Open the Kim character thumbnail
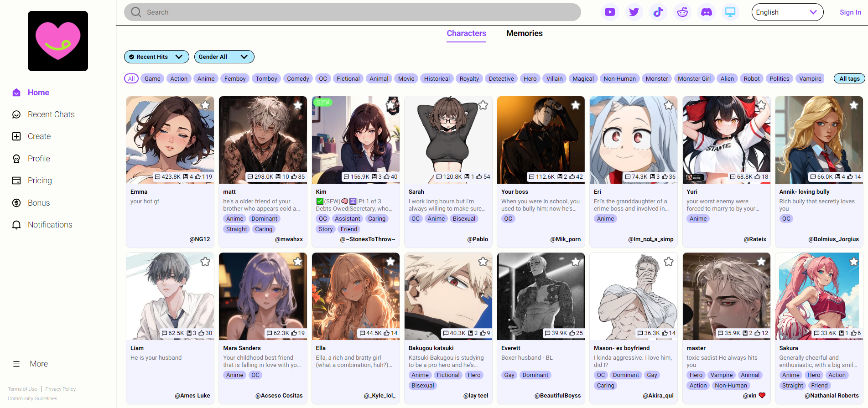This screenshot has height=408, width=868. coord(356,139)
